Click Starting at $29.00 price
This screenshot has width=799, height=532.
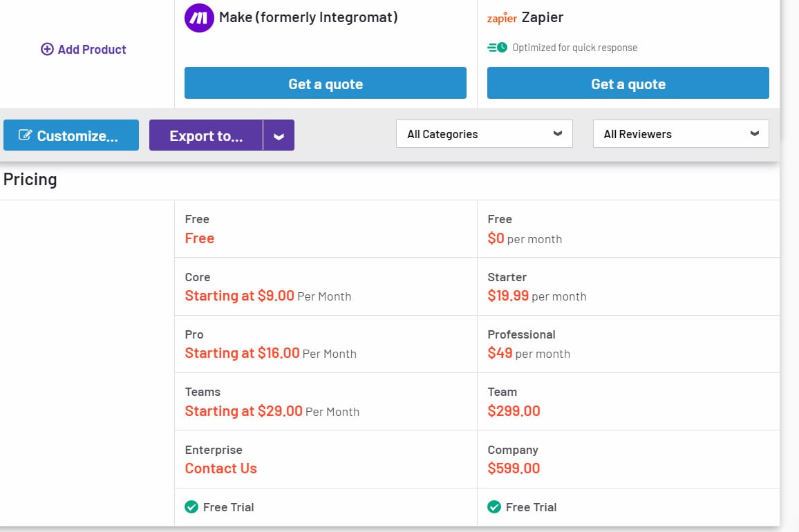point(243,411)
